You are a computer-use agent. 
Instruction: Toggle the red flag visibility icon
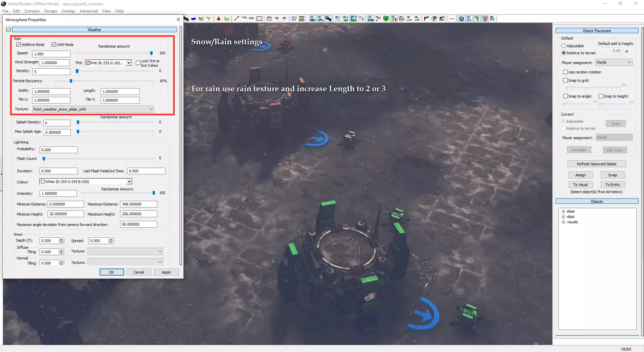[427, 19]
